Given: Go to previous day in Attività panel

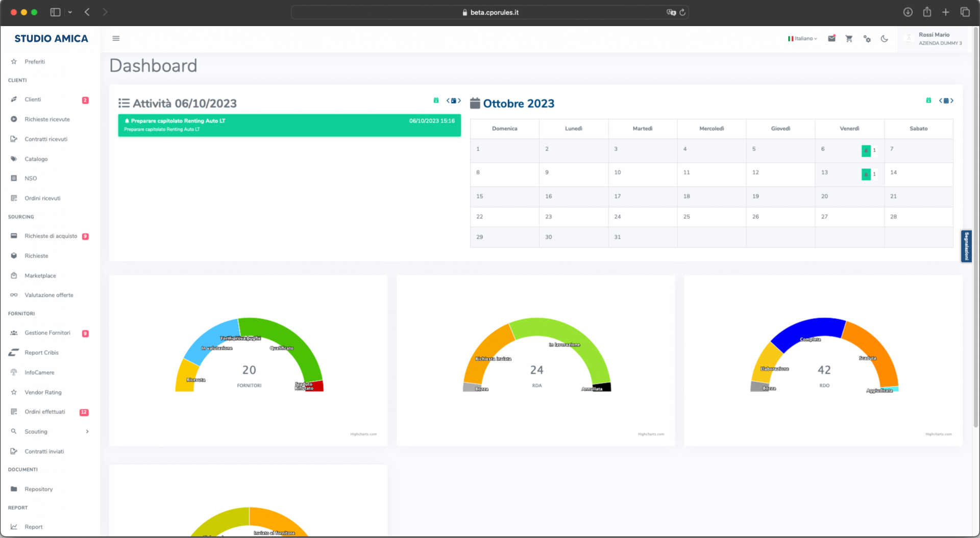Looking at the screenshot, I should [x=448, y=100].
